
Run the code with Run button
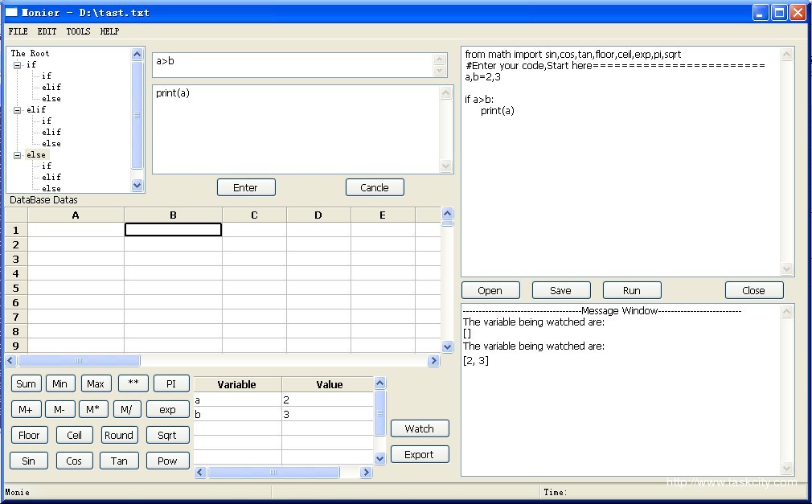point(631,290)
